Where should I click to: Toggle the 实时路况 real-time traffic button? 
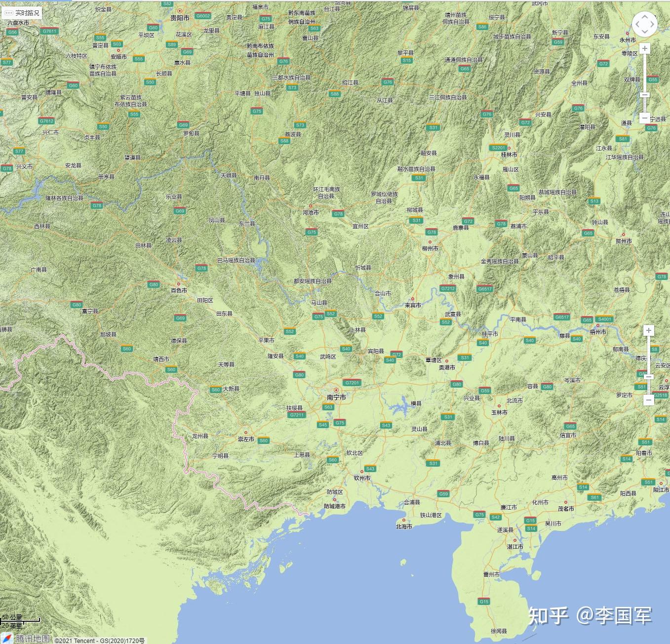[x=22, y=13]
